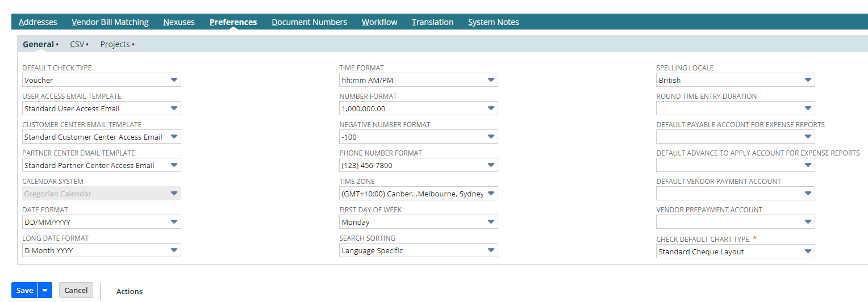Switch to the Translation tab
The image size is (868, 302).
(x=432, y=22)
